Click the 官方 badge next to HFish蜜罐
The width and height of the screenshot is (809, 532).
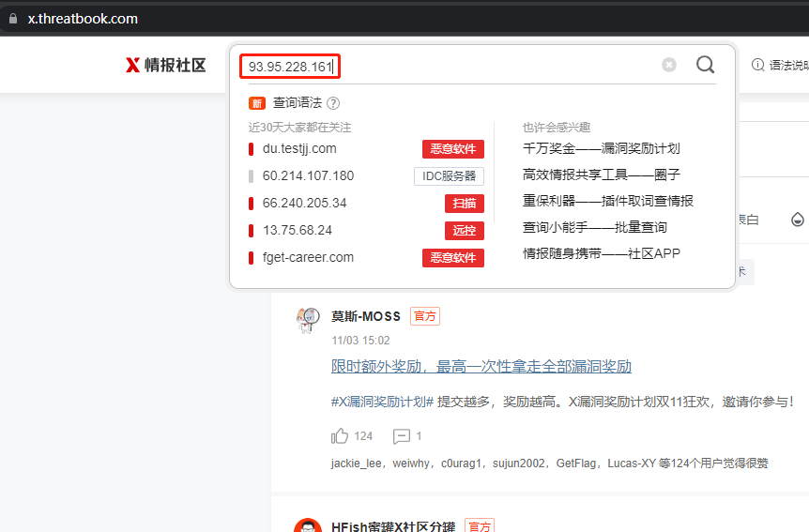(480, 525)
